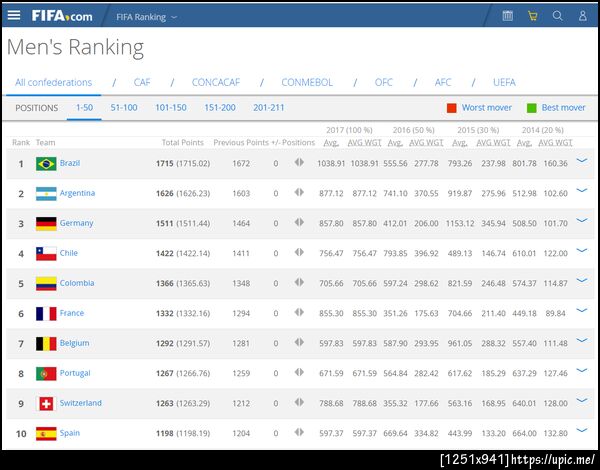Switch to CONMEBOL tab
This screenshot has width=600, height=470.
tap(307, 83)
